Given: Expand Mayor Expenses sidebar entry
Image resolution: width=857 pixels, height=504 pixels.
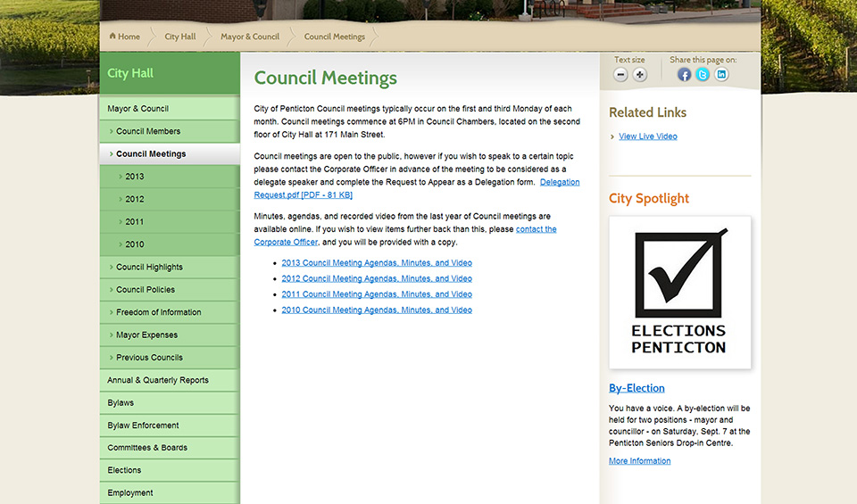Looking at the screenshot, I should 146,335.
